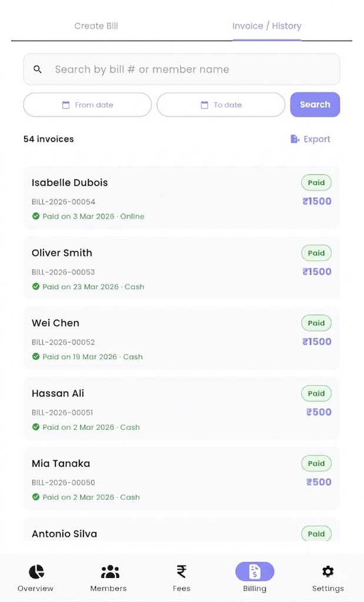Click the Export document icon

tap(294, 139)
